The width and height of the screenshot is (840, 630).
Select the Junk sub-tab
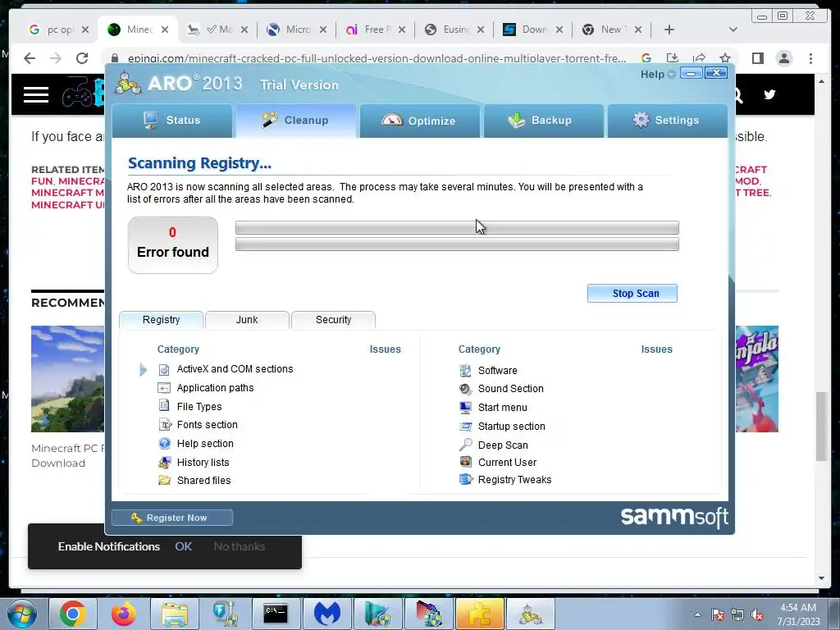point(247,320)
